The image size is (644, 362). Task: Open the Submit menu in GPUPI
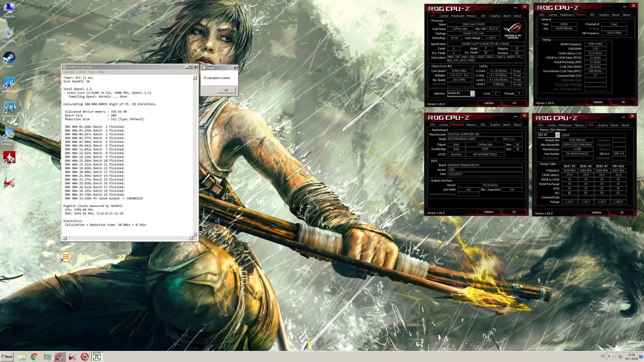[81, 72]
